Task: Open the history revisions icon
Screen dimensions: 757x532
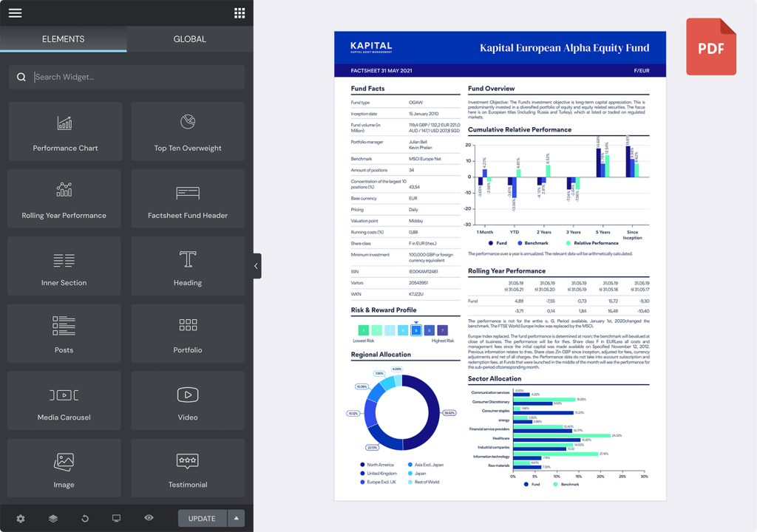Action: click(85, 519)
